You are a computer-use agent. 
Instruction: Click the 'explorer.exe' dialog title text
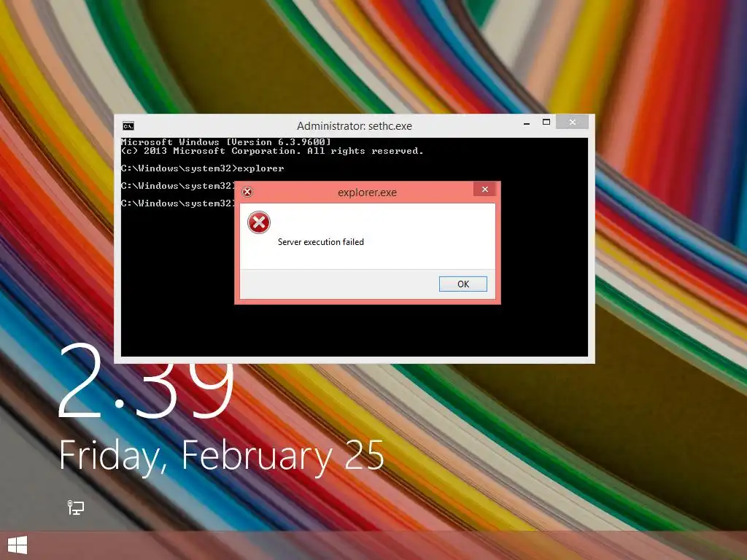click(367, 192)
